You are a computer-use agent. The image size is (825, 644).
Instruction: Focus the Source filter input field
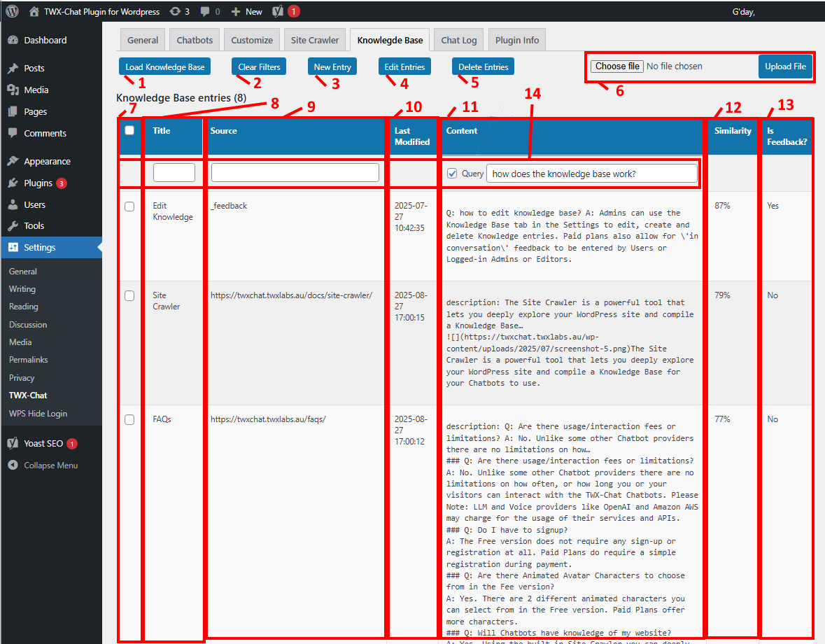tap(295, 173)
